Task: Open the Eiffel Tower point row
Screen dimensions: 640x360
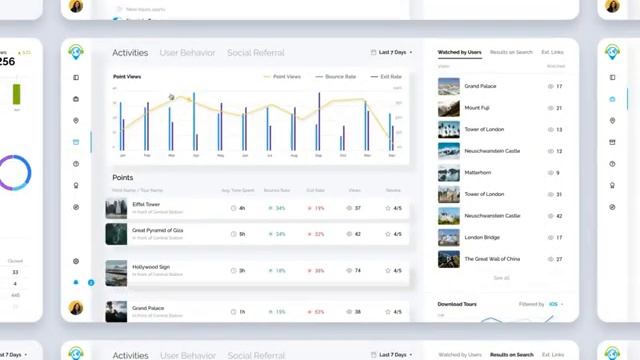Action: tap(257, 208)
